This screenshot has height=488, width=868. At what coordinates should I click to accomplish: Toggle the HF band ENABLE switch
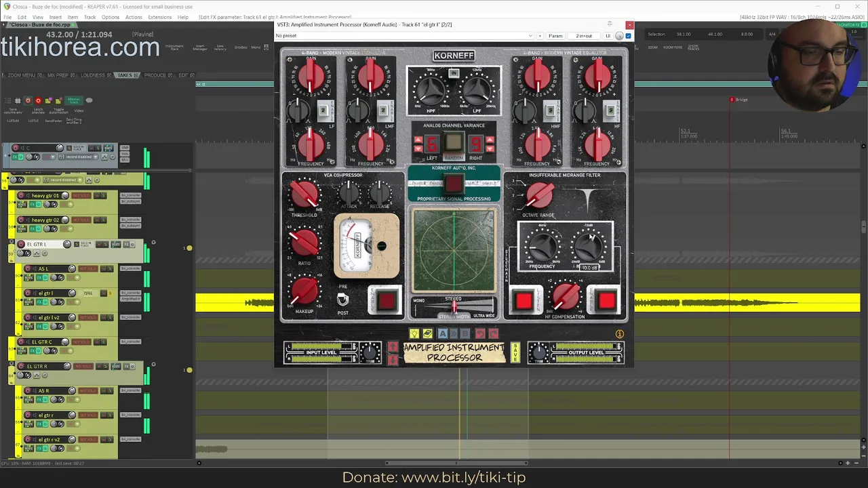point(610,110)
